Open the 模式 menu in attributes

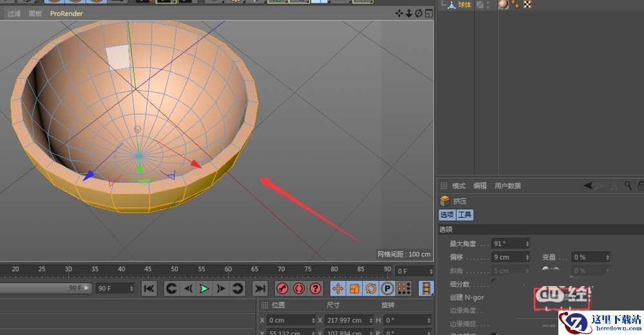[459, 186]
